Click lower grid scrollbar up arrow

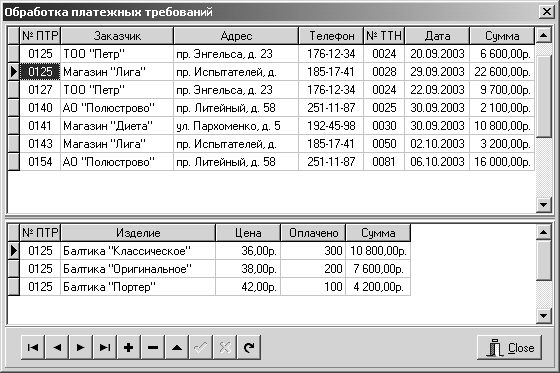(544, 232)
